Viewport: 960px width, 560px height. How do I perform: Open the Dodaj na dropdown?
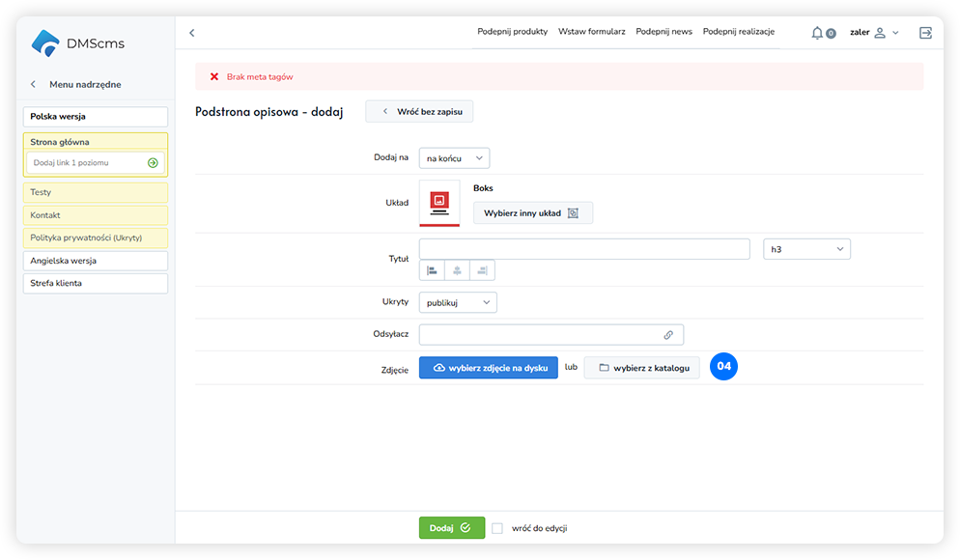tap(454, 157)
